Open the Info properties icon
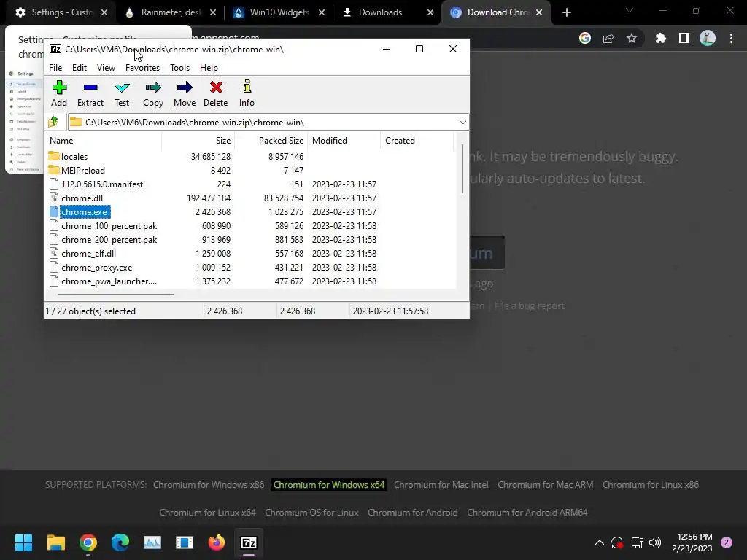This screenshot has width=747, height=560. coord(247,93)
